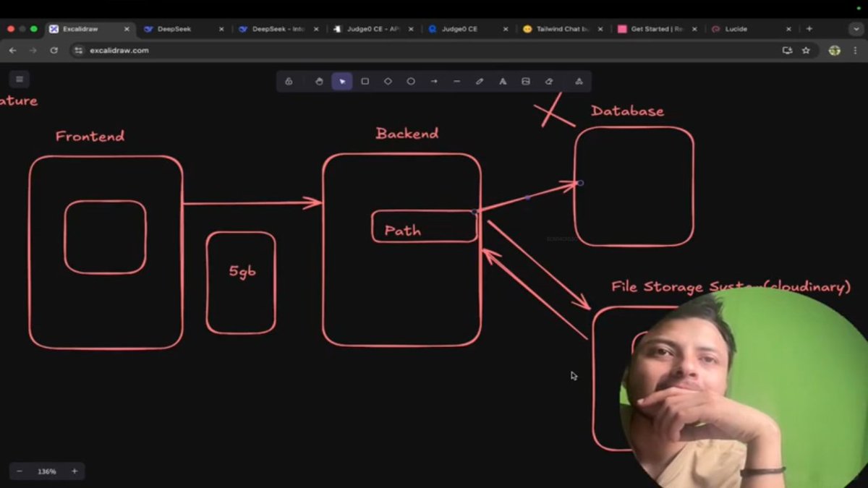Viewport: 868px width, 488px height.
Task: Select the Path text
Action: click(403, 231)
